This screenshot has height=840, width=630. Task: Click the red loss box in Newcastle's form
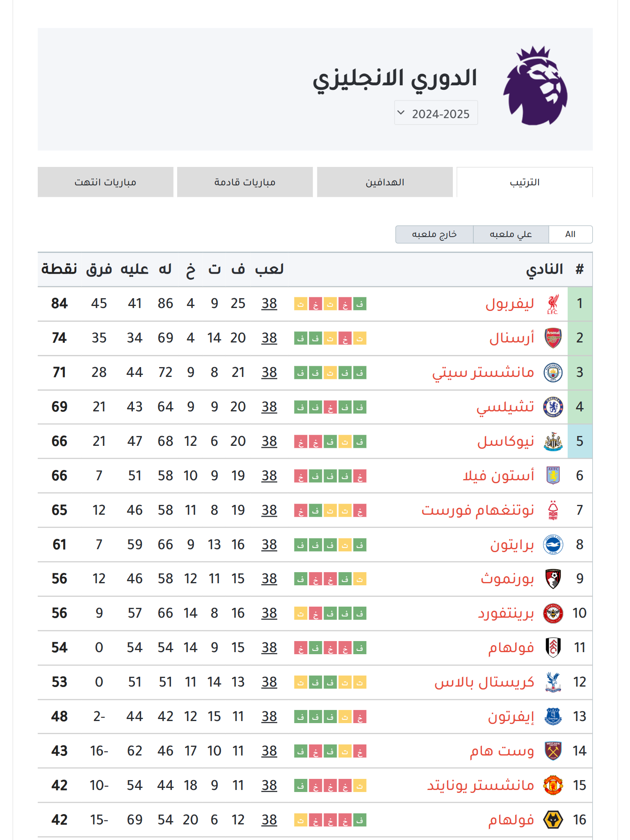pos(301,441)
